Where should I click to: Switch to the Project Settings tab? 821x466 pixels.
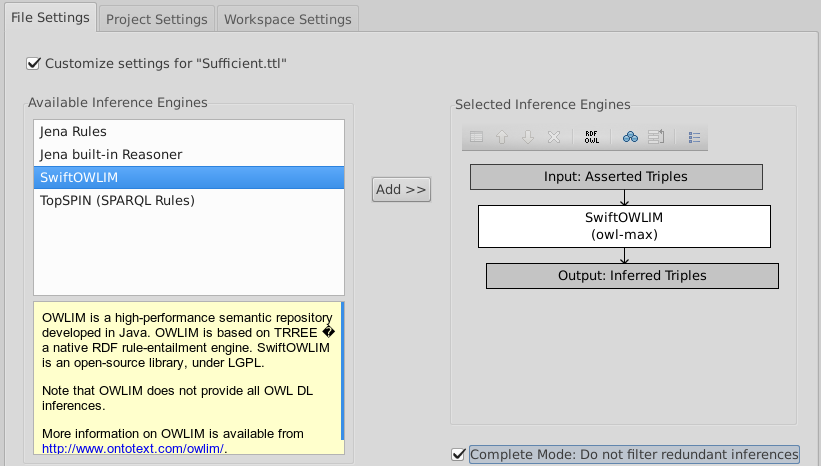pos(157,19)
